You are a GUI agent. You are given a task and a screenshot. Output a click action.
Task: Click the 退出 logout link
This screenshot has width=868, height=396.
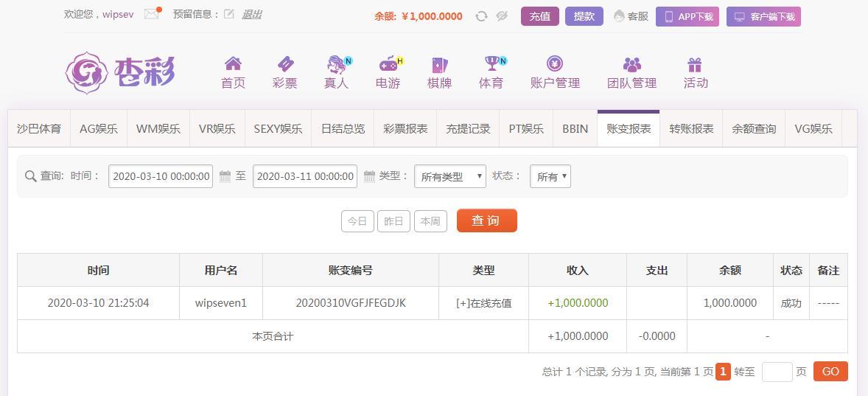click(x=251, y=15)
